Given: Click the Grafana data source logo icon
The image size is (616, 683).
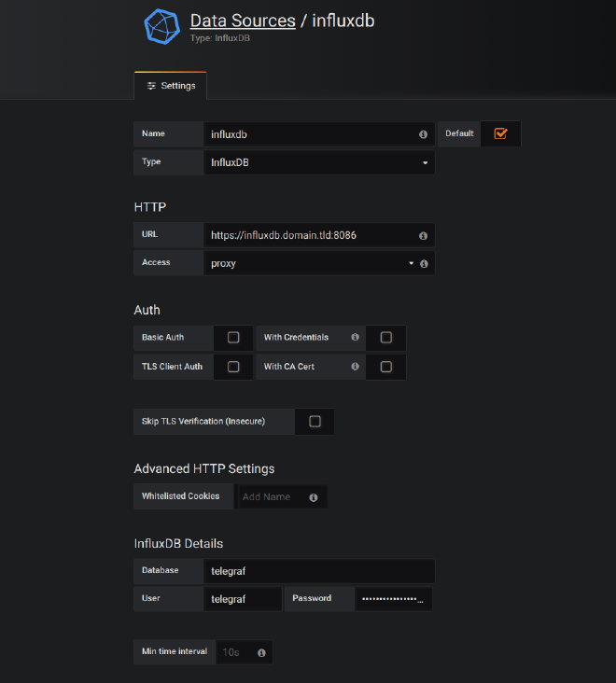Looking at the screenshot, I should (161, 26).
